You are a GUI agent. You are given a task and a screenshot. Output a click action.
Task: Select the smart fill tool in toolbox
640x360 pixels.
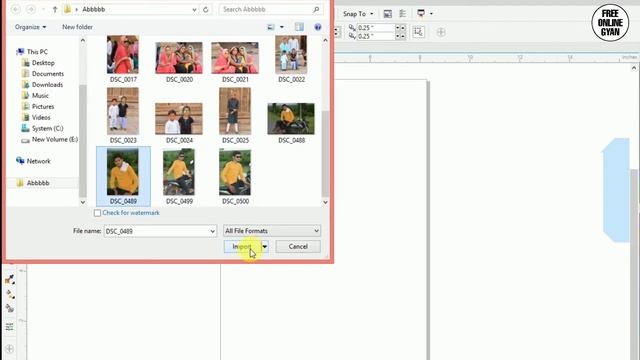click(x=10, y=308)
